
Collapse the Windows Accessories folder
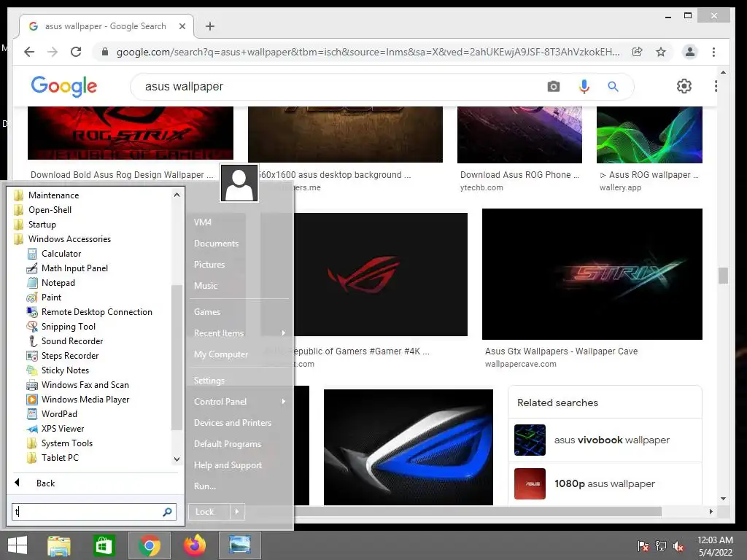pyautogui.click(x=69, y=239)
